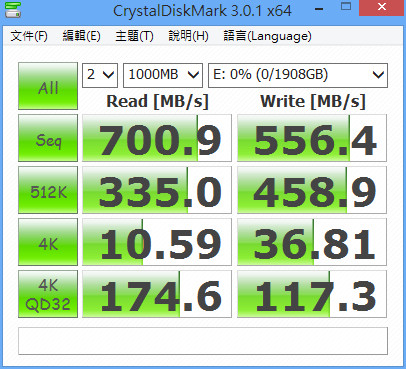Minimize the CrystalDiskMark window
This screenshot has height=369, width=406.
click(x=319, y=9)
